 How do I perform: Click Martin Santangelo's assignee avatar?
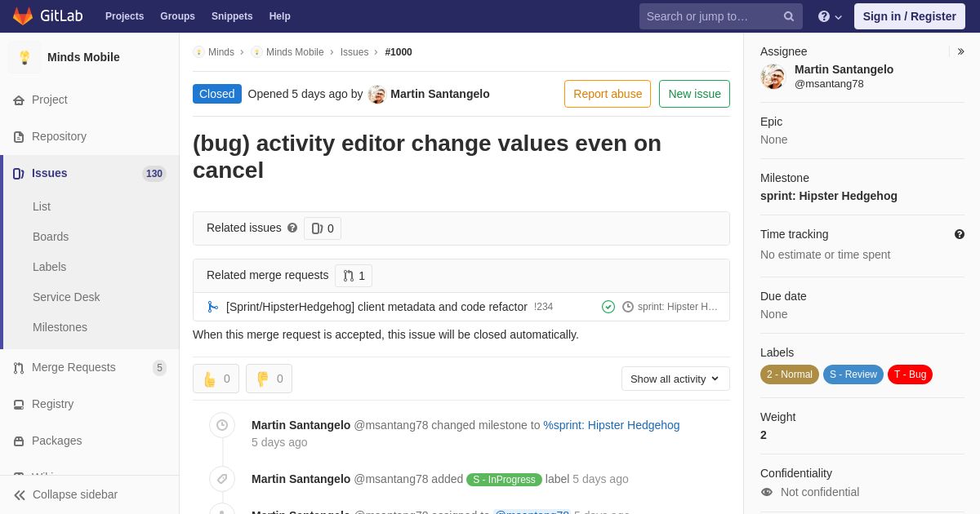(773, 77)
